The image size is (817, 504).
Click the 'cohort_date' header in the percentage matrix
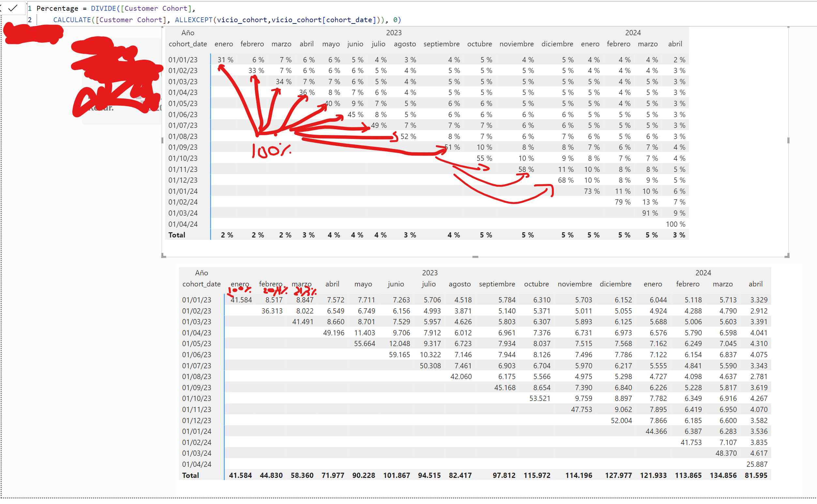[188, 44]
